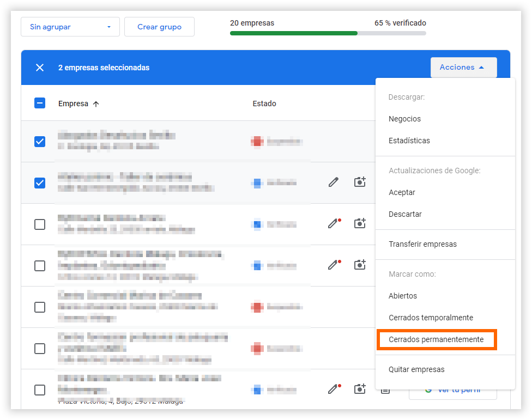Viewport: 532px width, 420px height.
Task: Click add photo icon in third row
Action: pyautogui.click(x=360, y=223)
